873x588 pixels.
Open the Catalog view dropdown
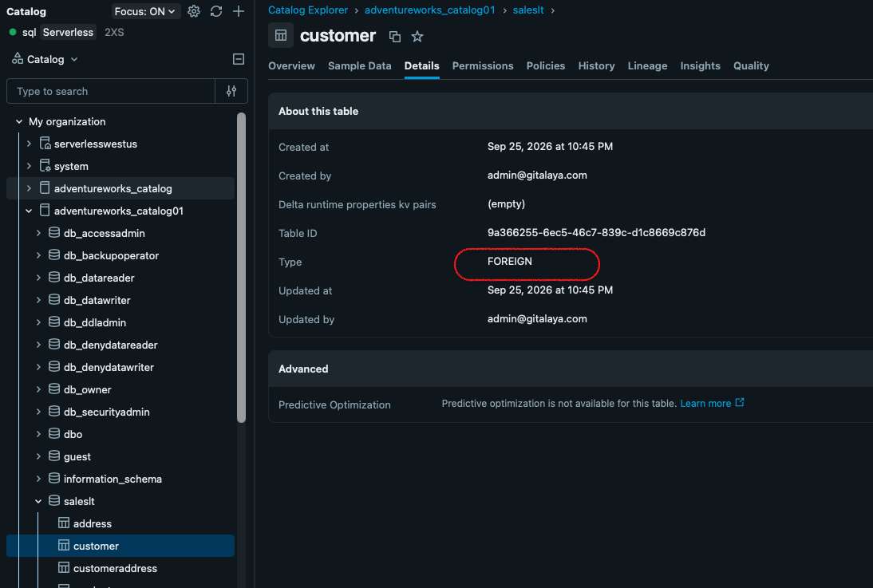[x=45, y=59]
